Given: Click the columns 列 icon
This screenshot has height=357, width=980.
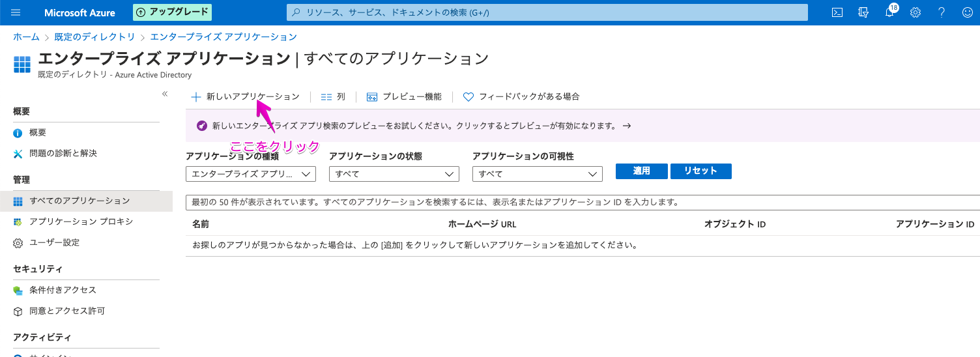Looking at the screenshot, I should coord(326,97).
